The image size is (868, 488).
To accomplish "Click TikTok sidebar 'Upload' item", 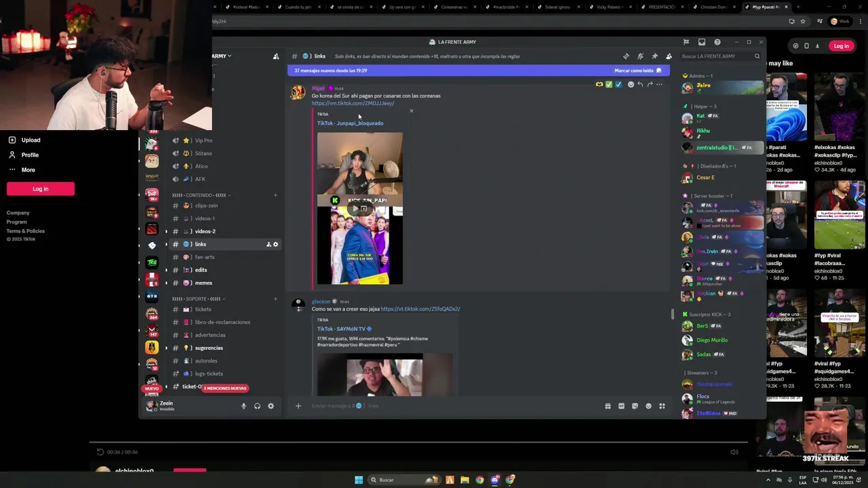I will [31, 140].
